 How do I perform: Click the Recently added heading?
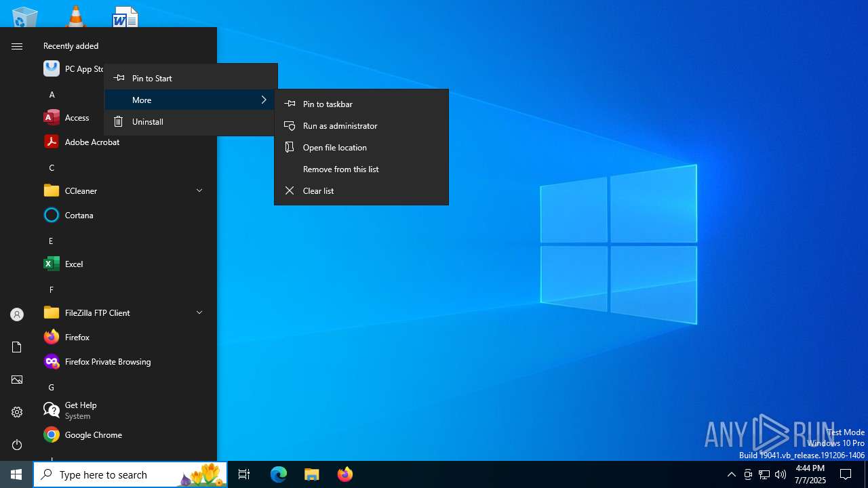(x=71, y=46)
